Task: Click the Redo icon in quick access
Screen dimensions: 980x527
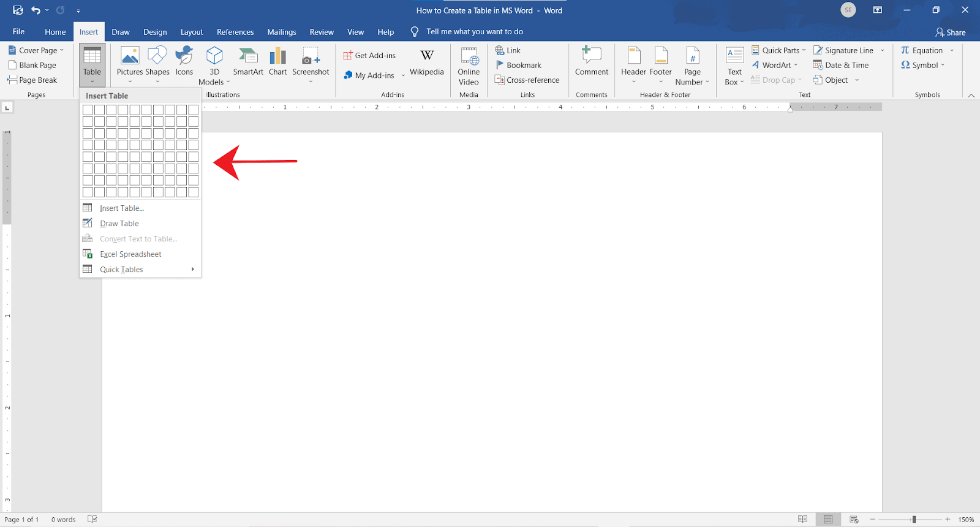Action: (60, 10)
